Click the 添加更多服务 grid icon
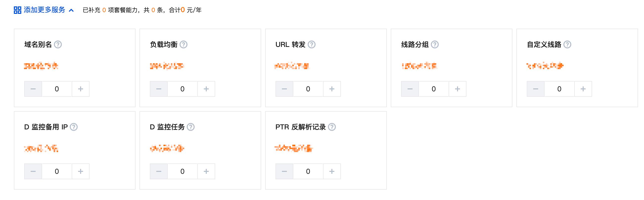The width and height of the screenshot is (644, 200). point(18,10)
